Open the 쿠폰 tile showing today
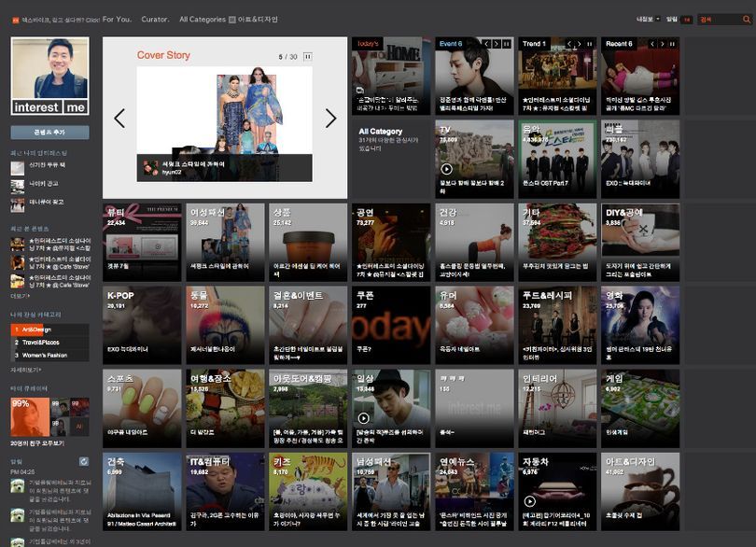Image resolution: width=756 pixels, height=547 pixels. point(391,325)
